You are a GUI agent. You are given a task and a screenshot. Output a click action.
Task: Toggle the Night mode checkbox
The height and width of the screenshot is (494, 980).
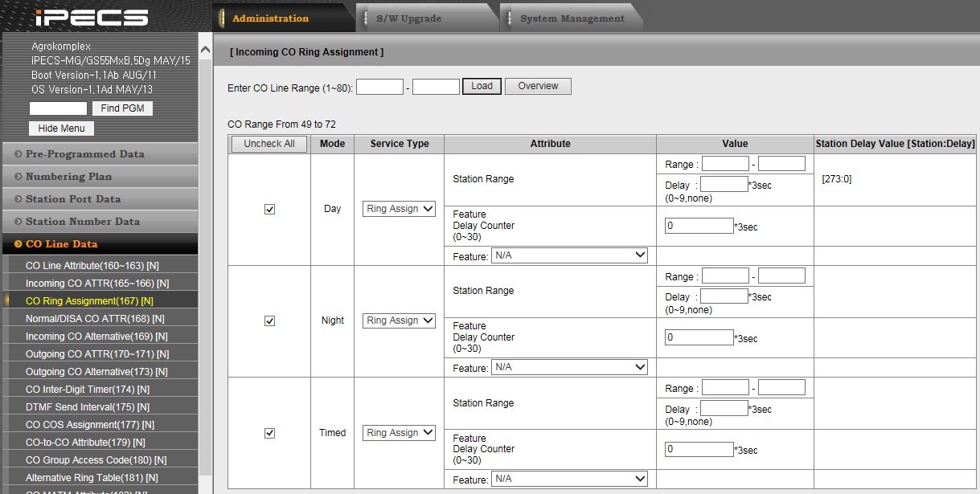pyautogui.click(x=269, y=320)
